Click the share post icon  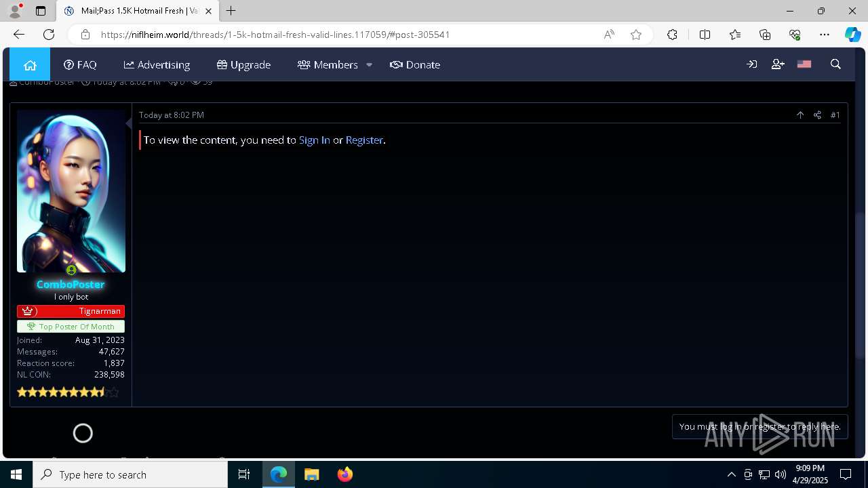coord(817,115)
